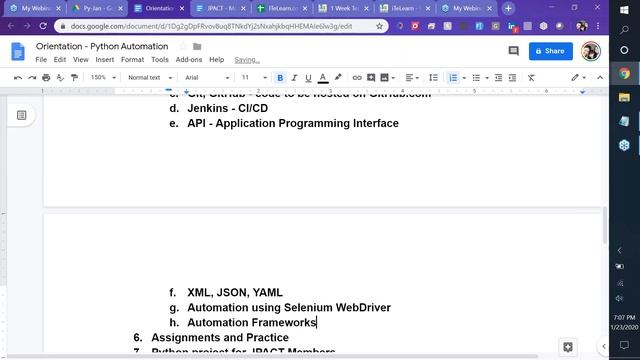This screenshot has width=640, height=360.
Task: Open the Insert menu
Action: (x=105, y=60)
